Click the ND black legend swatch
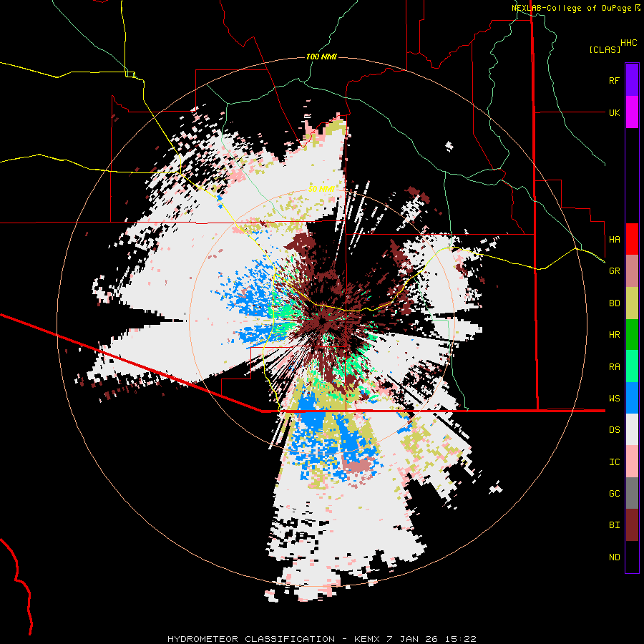This screenshot has height=644, width=644. (x=632, y=557)
